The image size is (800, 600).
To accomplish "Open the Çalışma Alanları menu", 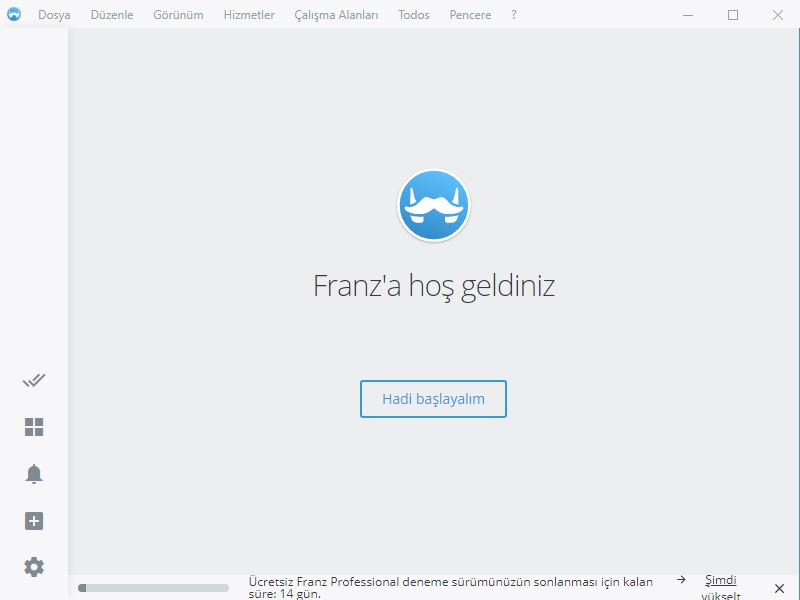I will 336,15.
